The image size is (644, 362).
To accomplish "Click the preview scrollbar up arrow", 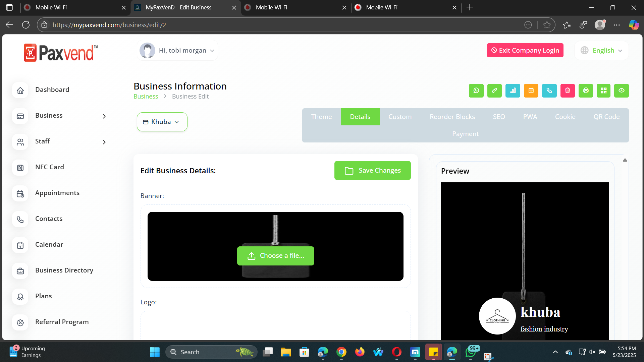I will coord(625,160).
